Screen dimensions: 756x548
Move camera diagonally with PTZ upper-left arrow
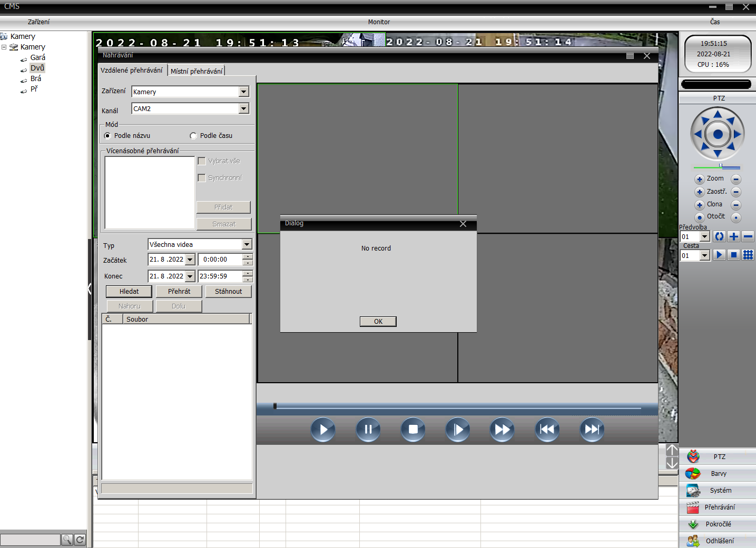click(705, 121)
